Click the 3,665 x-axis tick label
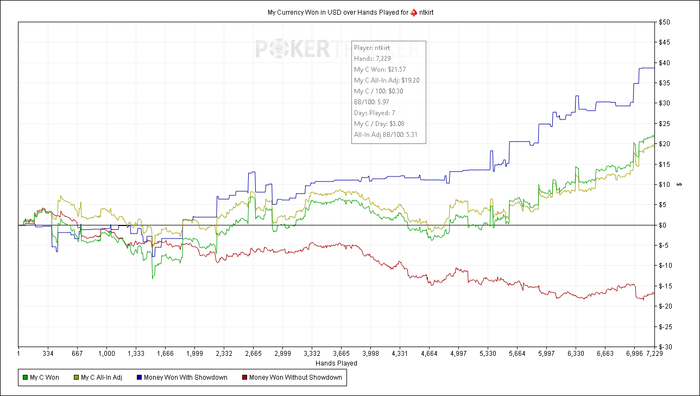700x396 pixels. pyautogui.click(x=341, y=354)
